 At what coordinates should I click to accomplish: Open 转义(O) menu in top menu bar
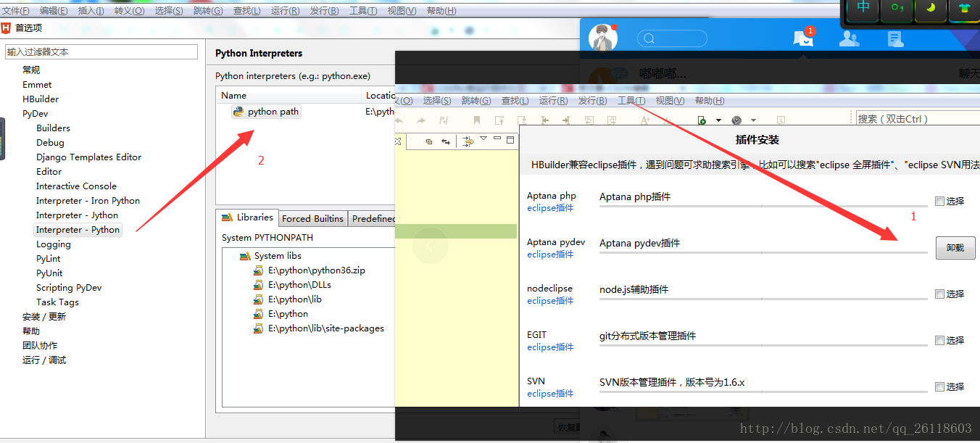[129, 11]
